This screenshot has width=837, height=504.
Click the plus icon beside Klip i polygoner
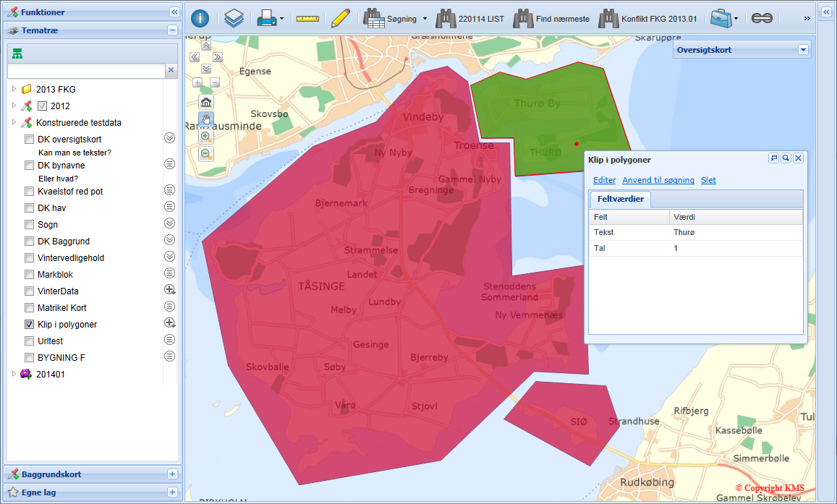pyautogui.click(x=170, y=323)
